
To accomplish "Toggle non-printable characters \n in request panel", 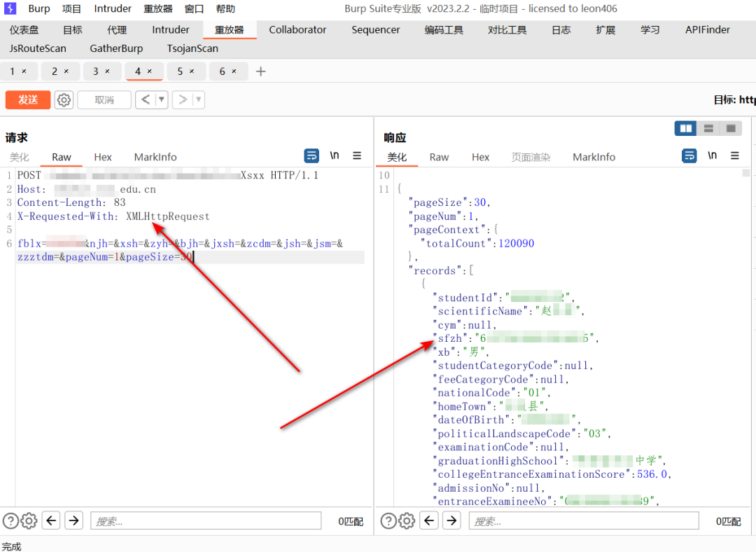I will point(335,156).
